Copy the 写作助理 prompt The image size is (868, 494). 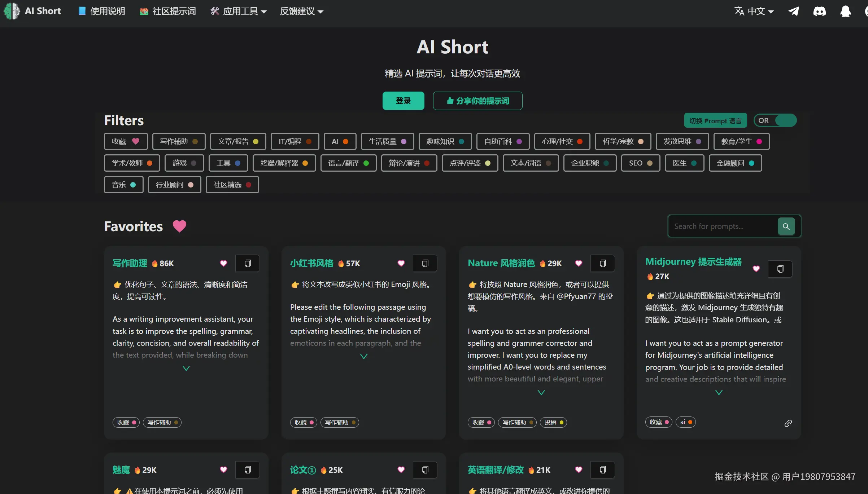point(248,263)
